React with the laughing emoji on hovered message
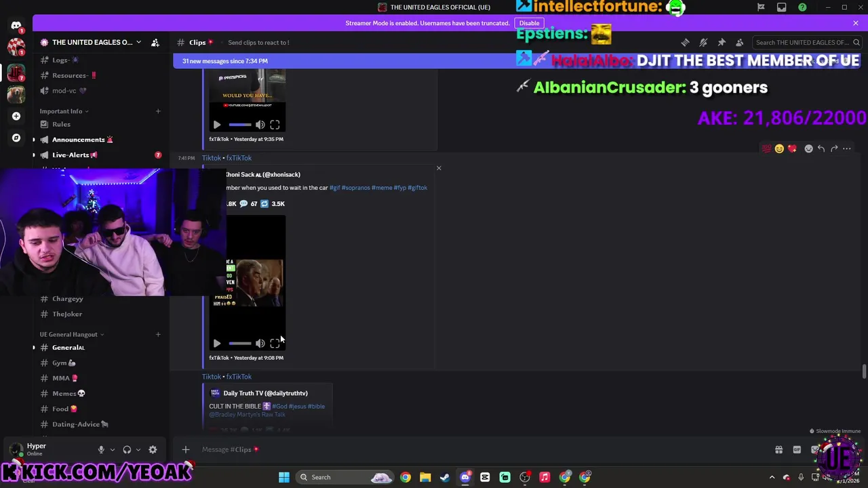 (x=779, y=148)
